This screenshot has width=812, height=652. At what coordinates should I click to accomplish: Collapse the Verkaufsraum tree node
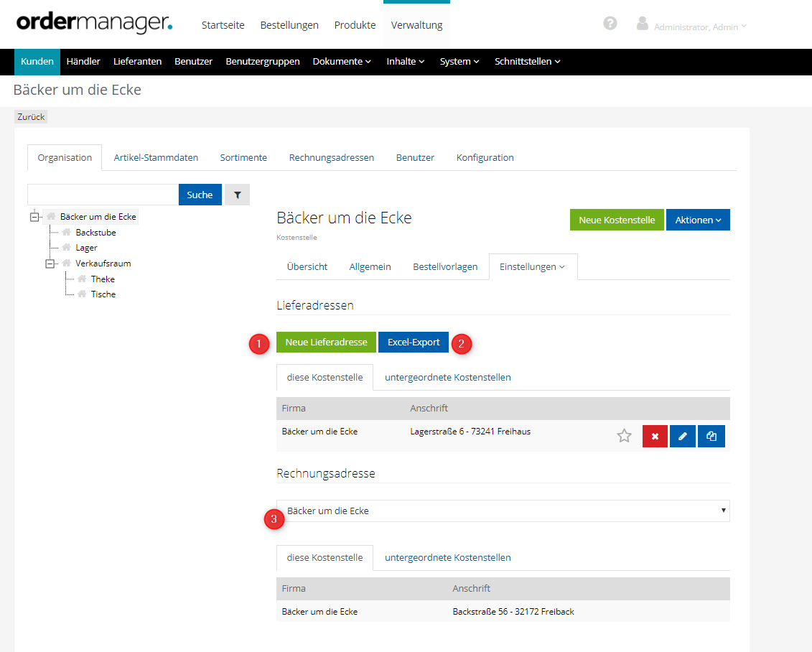click(x=50, y=264)
